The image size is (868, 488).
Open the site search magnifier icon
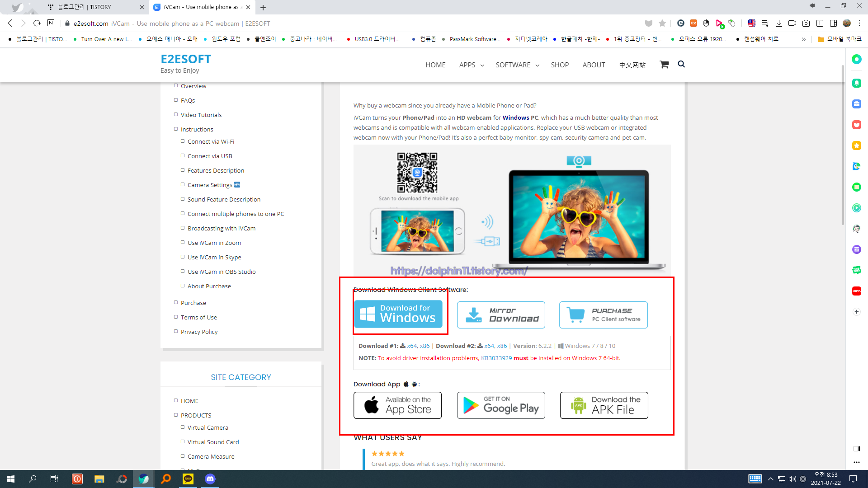[x=681, y=64]
